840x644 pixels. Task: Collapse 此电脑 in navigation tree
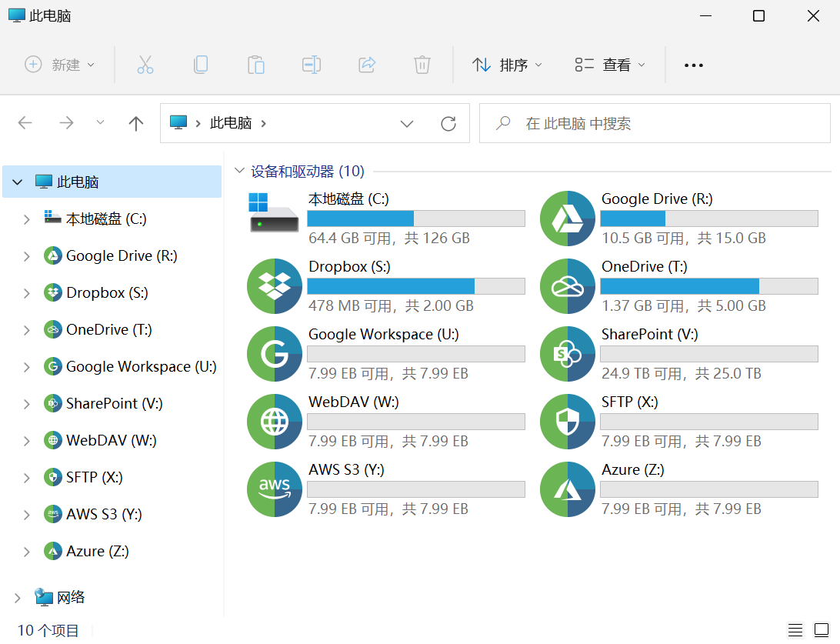(18, 182)
